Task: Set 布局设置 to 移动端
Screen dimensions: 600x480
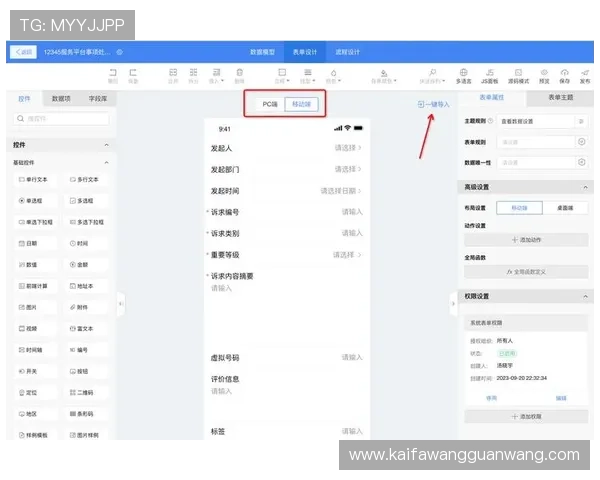Action: (519, 208)
